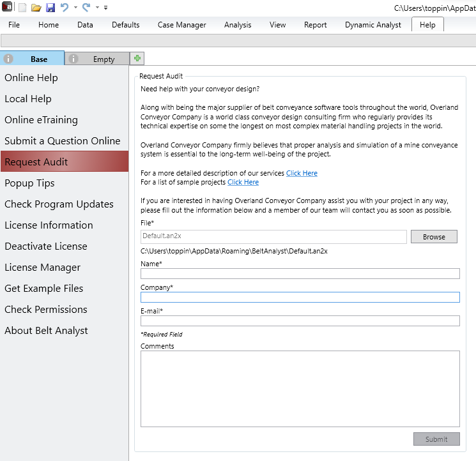
Task: Open the File menu
Action: point(14,25)
